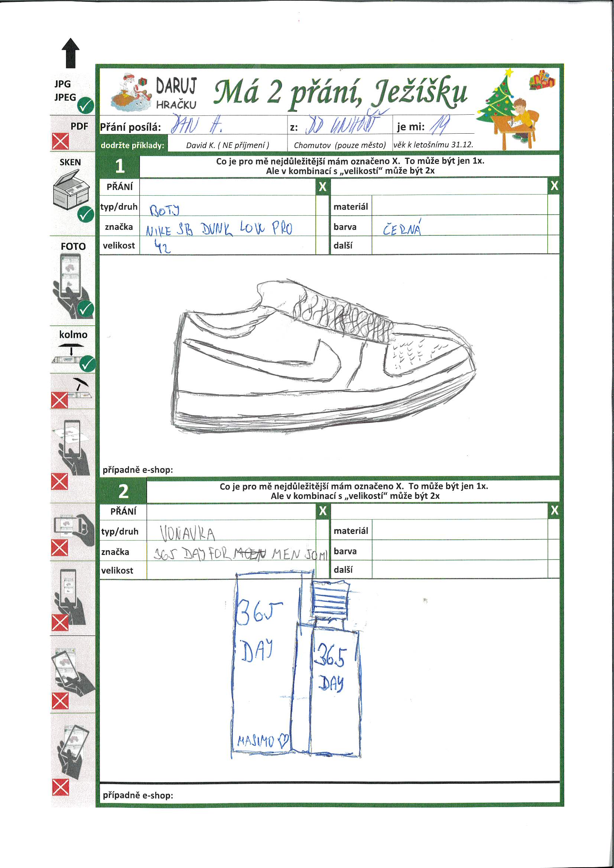Screen dimensions: 614x868
Task: Click the red X box under PDF
Action: click(60, 142)
